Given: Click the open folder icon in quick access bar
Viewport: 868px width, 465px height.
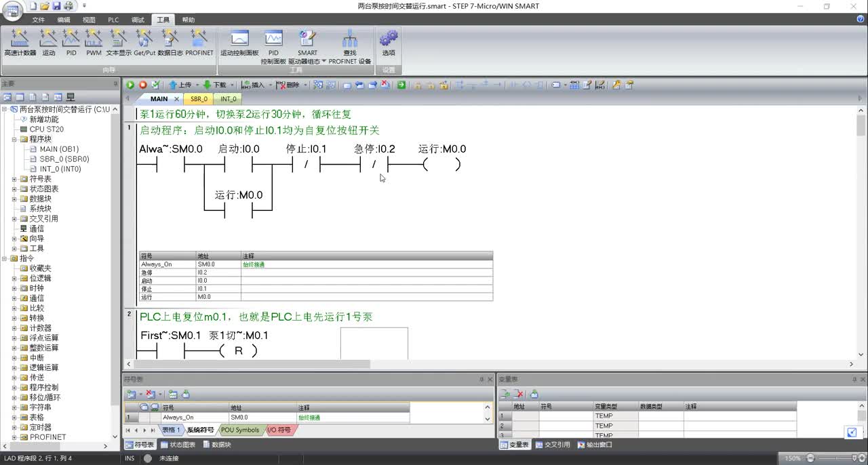Looking at the screenshot, I should (45, 6).
